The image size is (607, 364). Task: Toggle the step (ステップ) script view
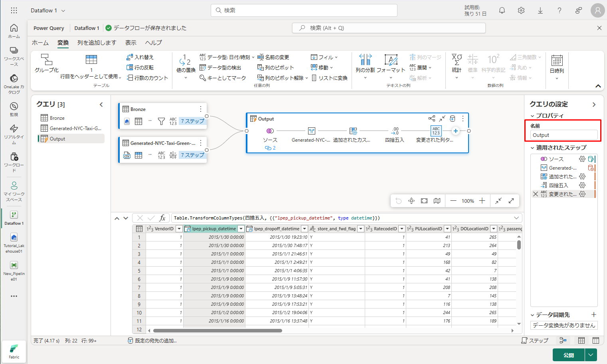pyautogui.click(x=535, y=340)
